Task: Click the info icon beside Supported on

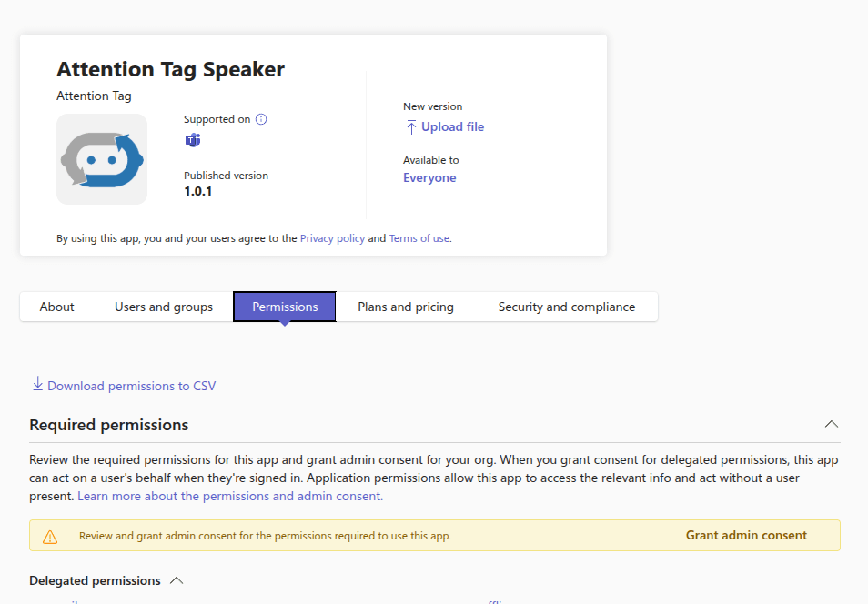Action: [261, 119]
